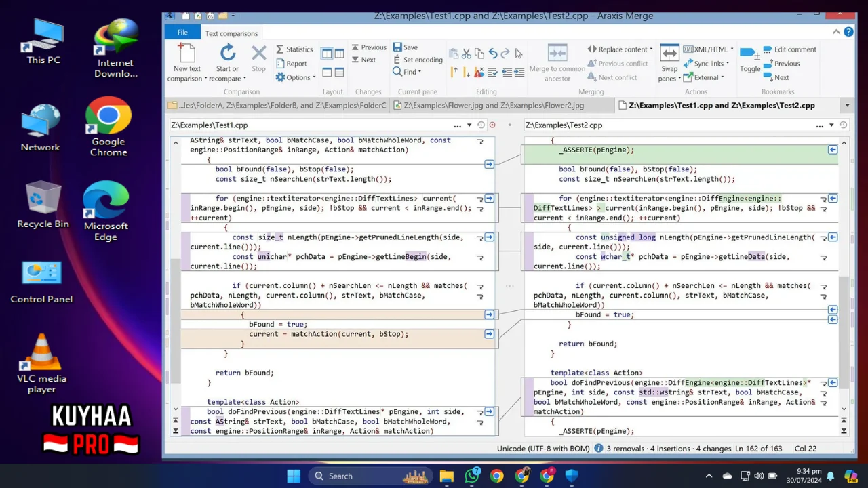Click the history clock icon for Test2.cpp

tap(843, 125)
